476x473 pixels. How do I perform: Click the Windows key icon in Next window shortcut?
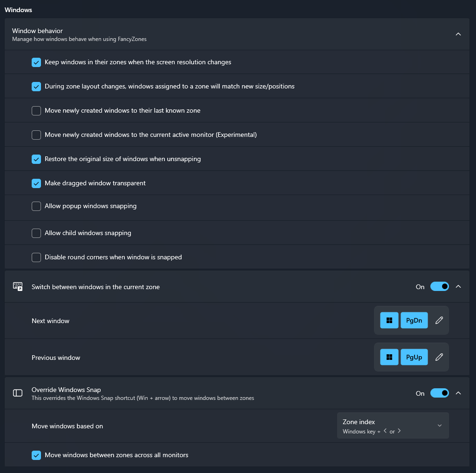(389, 320)
